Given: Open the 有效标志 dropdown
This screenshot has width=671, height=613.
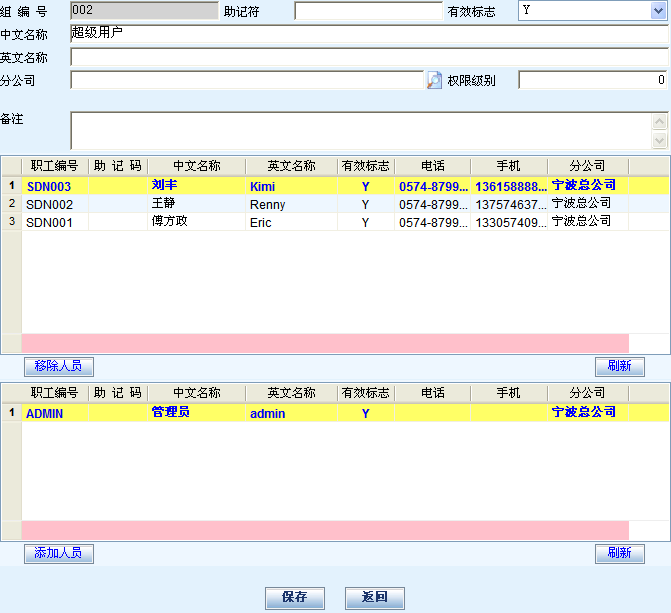Looking at the screenshot, I should 658,11.
